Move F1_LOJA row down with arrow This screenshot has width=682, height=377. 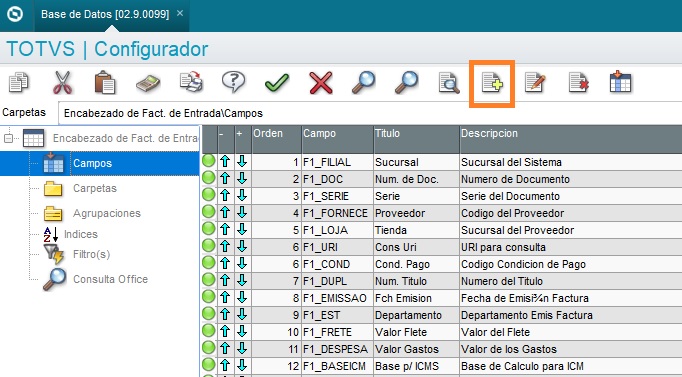tap(242, 230)
